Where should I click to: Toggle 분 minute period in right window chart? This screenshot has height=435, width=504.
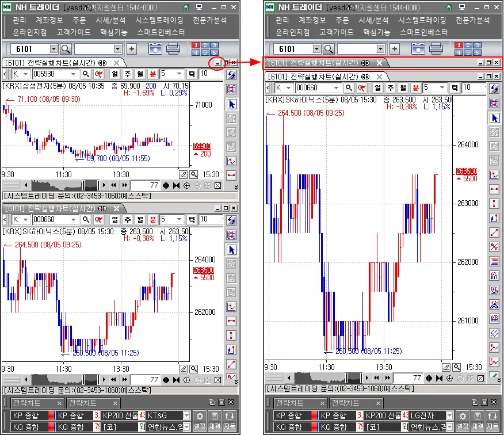pyautogui.click(x=416, y=87)
